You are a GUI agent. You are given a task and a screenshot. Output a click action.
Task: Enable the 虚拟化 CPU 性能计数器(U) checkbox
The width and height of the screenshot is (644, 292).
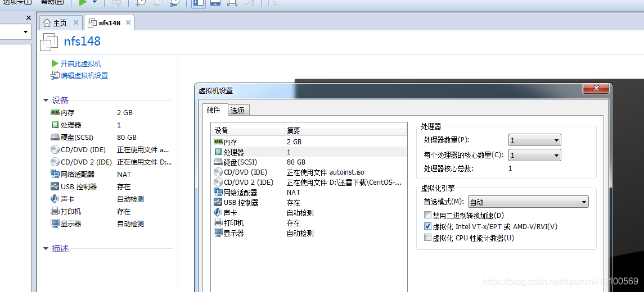click(427, 238)
